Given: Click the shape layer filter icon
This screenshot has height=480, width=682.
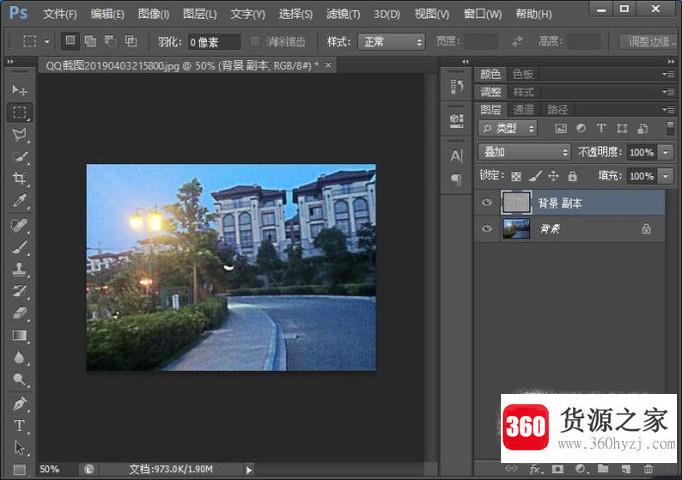Looking at the screenshot, I should (622, 128).
